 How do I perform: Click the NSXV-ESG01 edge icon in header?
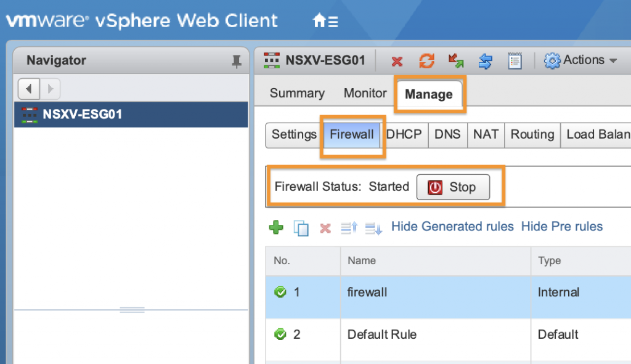click(272, 60)
